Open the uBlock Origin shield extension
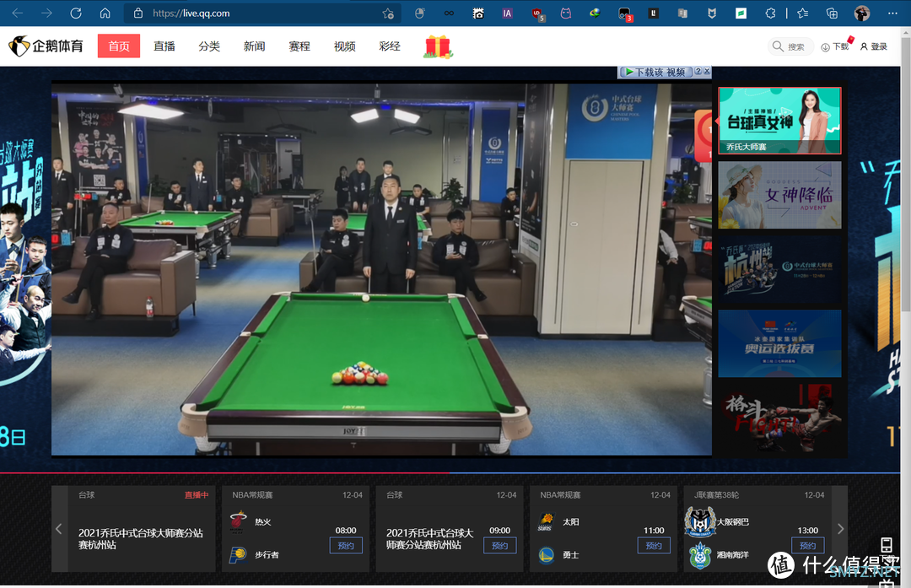 coord(537,14)
